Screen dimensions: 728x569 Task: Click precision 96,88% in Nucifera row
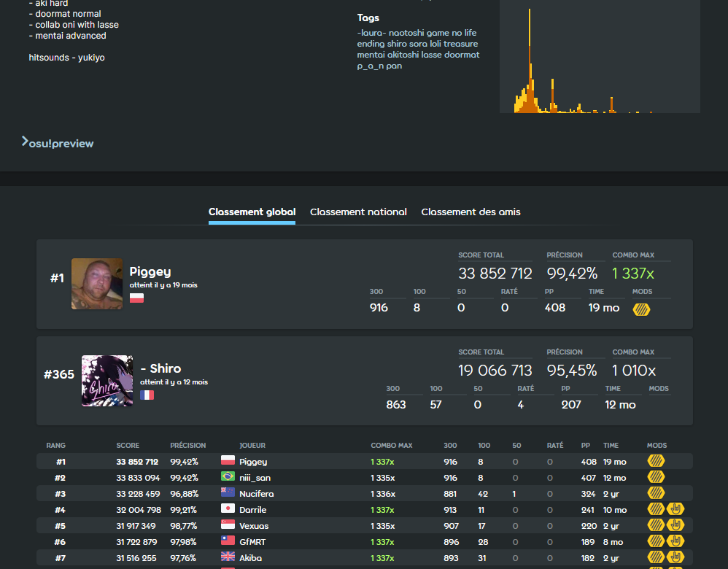click(185, 494)
